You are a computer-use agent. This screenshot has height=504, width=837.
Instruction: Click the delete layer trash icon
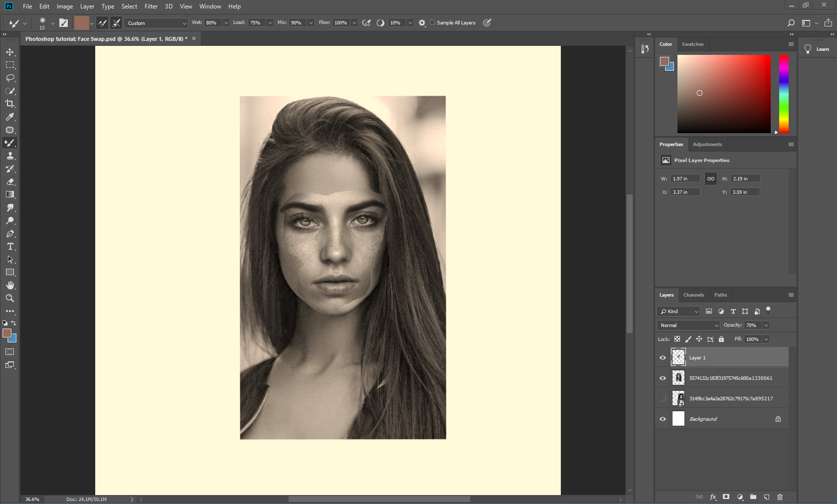point(780,497)
